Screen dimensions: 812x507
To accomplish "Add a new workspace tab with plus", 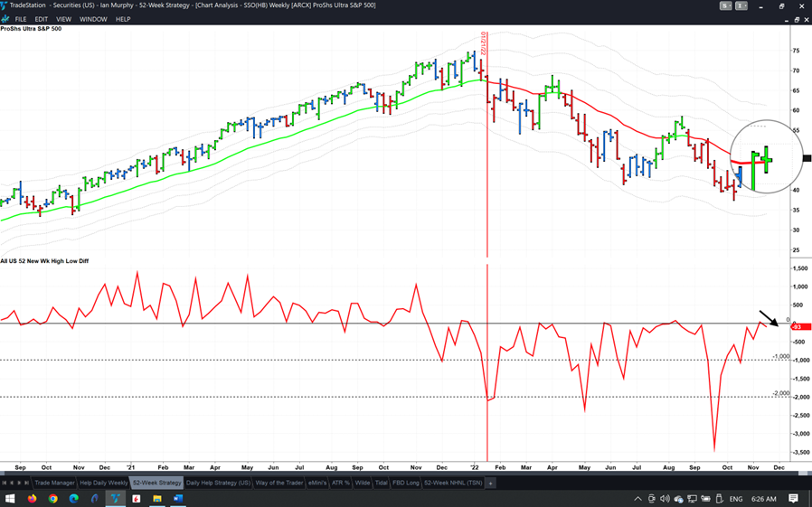I will pos(490,484).
